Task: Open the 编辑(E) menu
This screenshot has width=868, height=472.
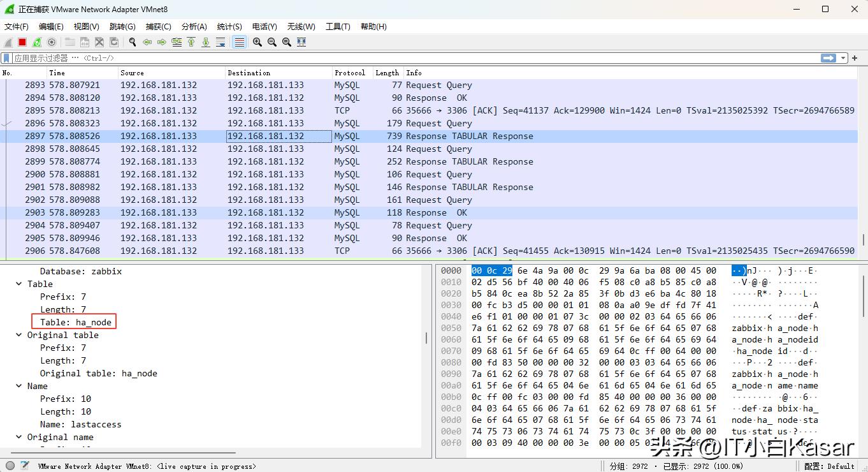Action: [x=51, y=27]
